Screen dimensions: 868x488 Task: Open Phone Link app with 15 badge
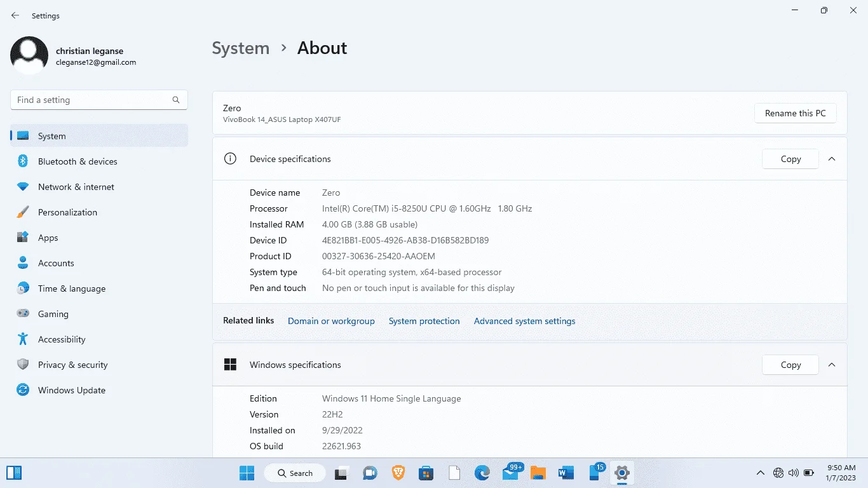click(x=596, y=472)
